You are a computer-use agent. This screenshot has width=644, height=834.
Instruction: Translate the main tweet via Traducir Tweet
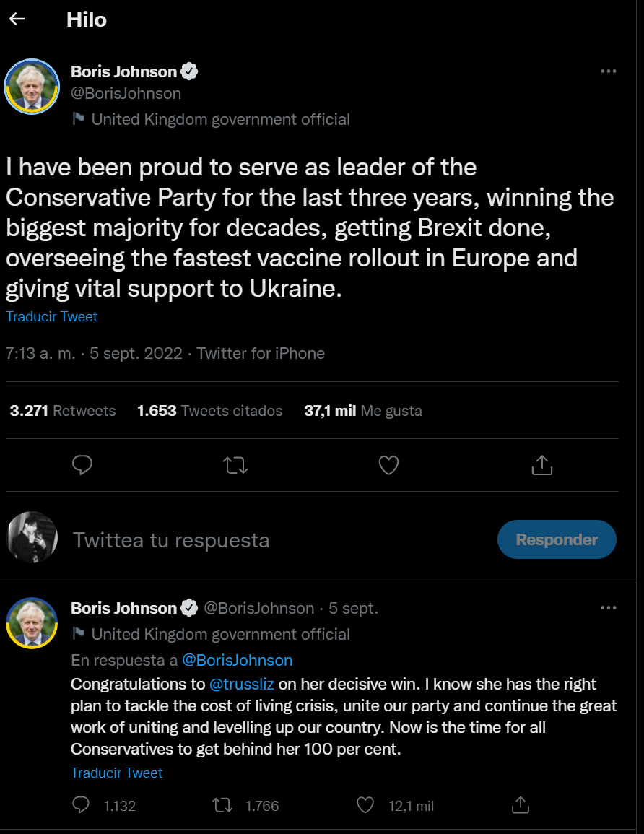(52, 316)
